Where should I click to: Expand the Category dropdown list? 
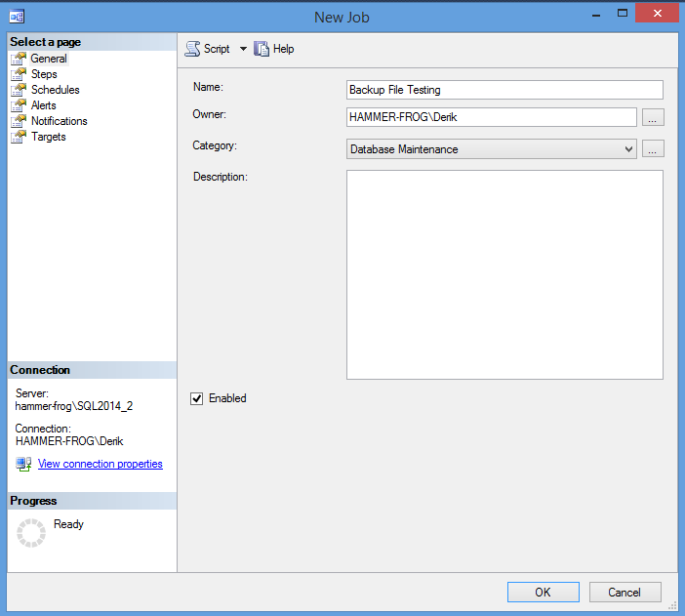pos(628,149)
